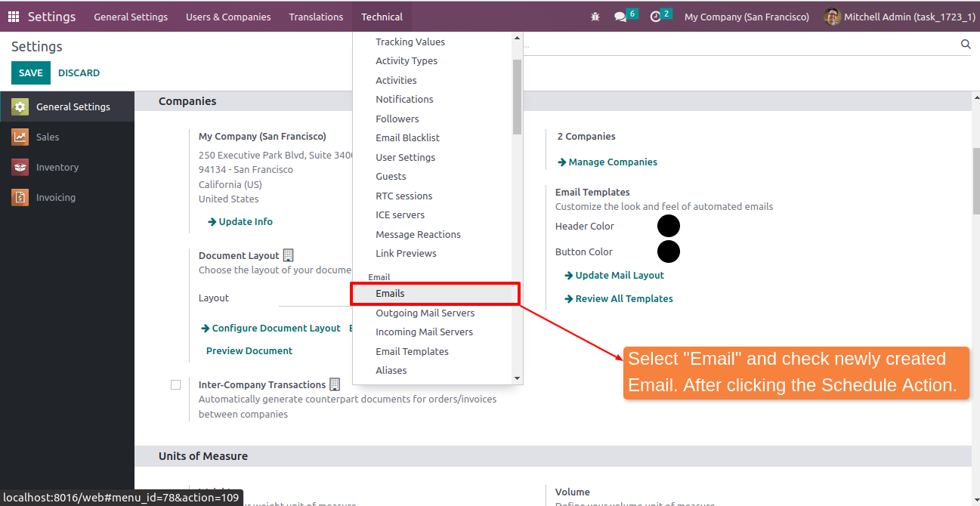Click the menu scroll down arrow
The width and height of the screenshot is (980, 506).
517,378
